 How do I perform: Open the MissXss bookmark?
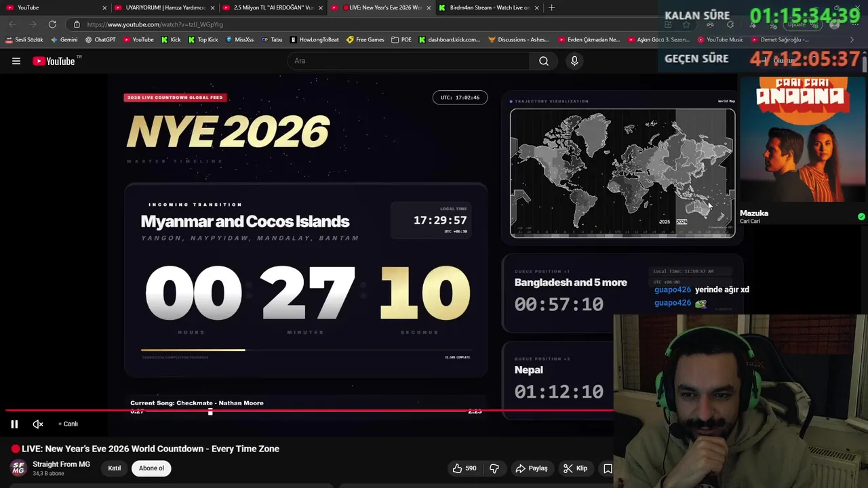click(239, 40)
